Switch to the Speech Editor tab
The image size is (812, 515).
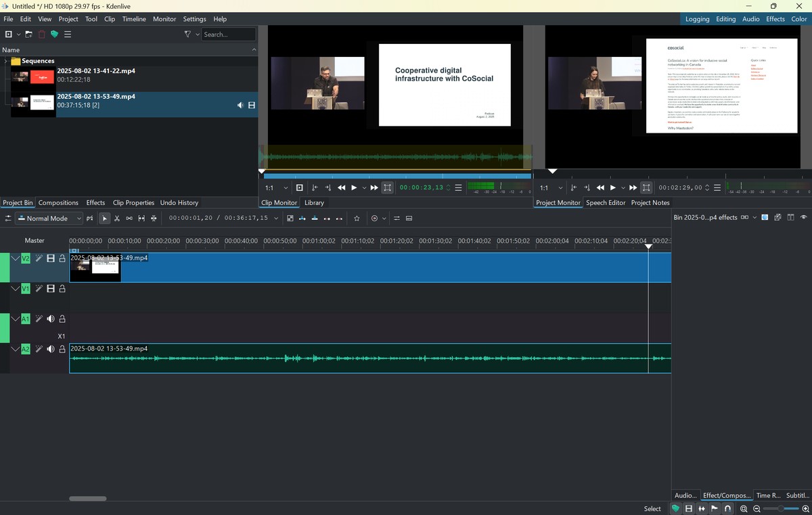click(x=605, y=202)
